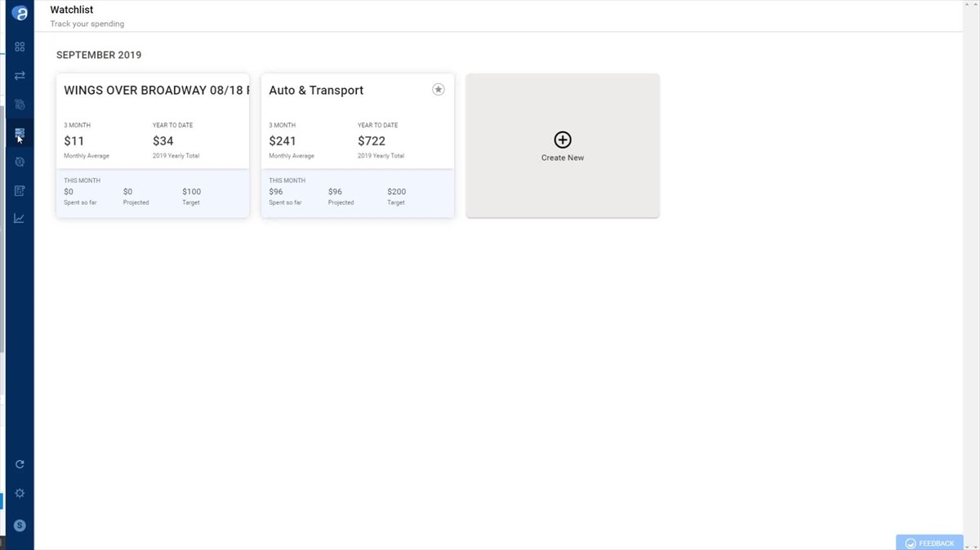The width and height of the screenshot is (980, 550).
Task: Select the Watchlist sidebar icon
Action: [x=20, y=132]
